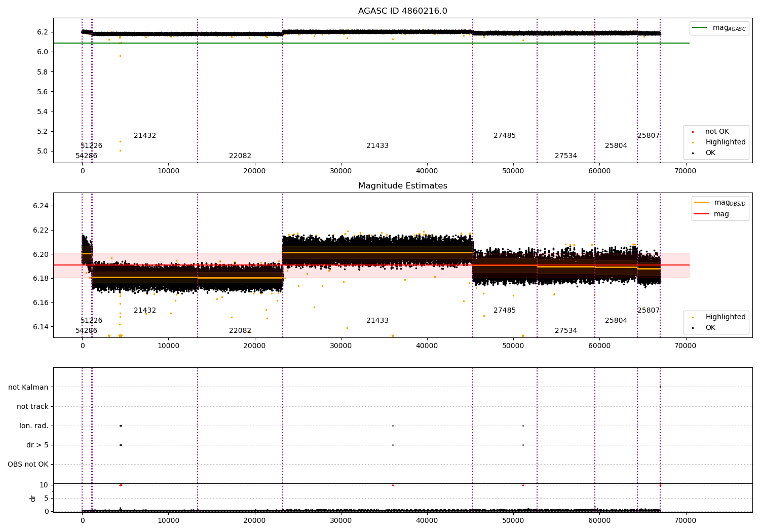Click the 6.14 y-axis tick label
This screenshot has height=532, width=760.
[x=41, y=327]
